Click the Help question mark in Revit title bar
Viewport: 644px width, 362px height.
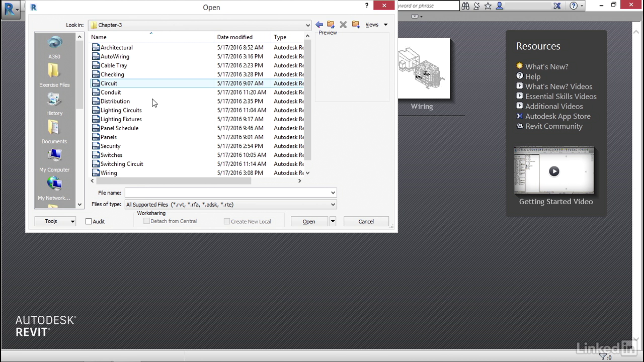click(574, 6)
